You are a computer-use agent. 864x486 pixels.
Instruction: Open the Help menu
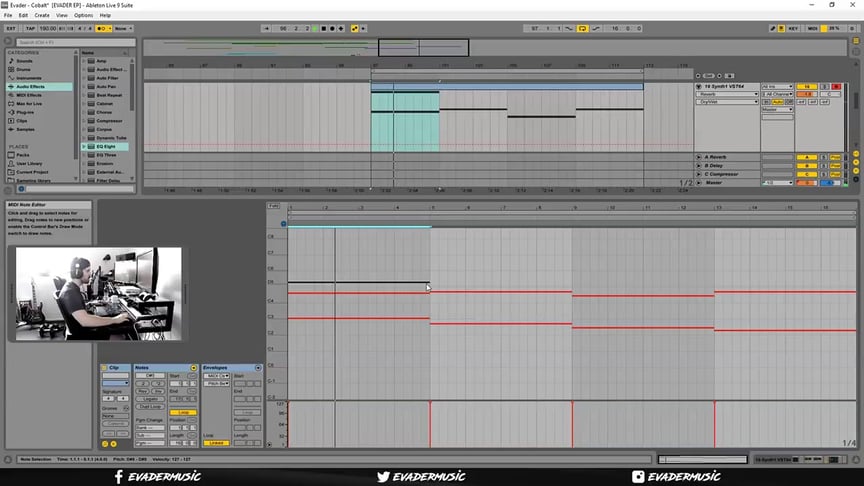click(105, 15)
